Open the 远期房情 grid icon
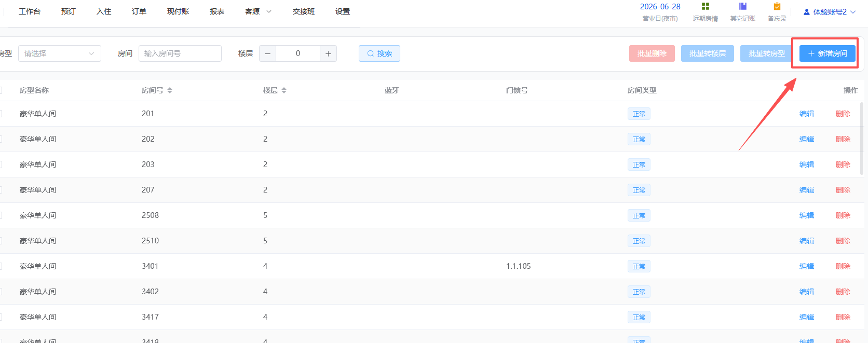 [x=705, y=6]
